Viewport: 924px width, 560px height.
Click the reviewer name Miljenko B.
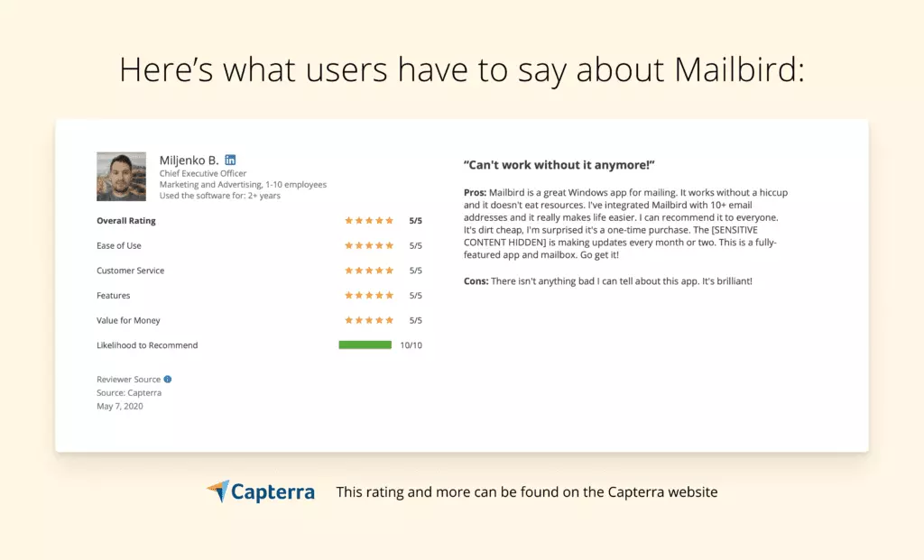[x=189, y=161]
